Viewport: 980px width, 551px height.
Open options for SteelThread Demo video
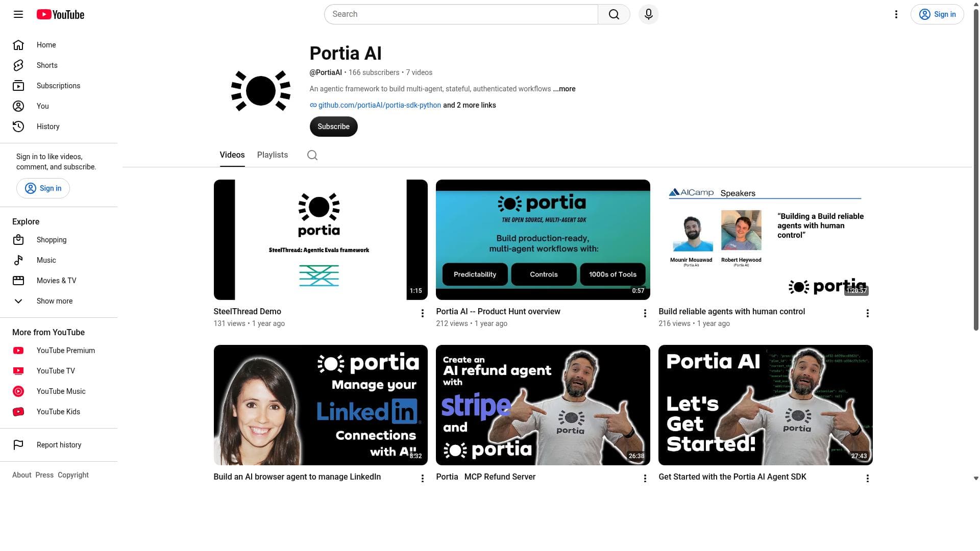tap(422, 313)
